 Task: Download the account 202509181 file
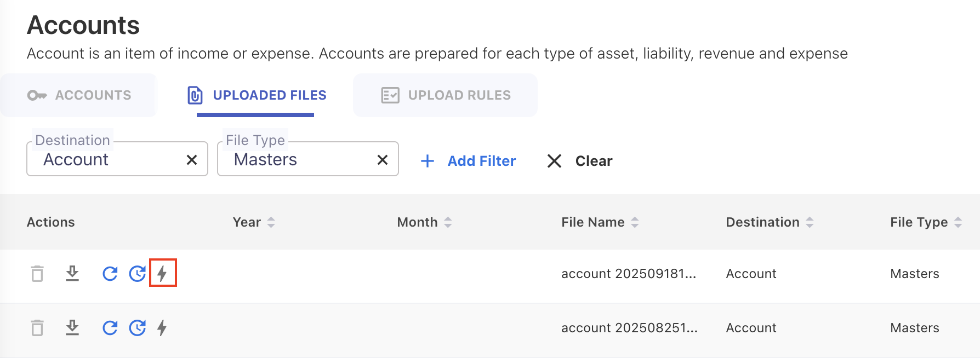click(72, 273)
